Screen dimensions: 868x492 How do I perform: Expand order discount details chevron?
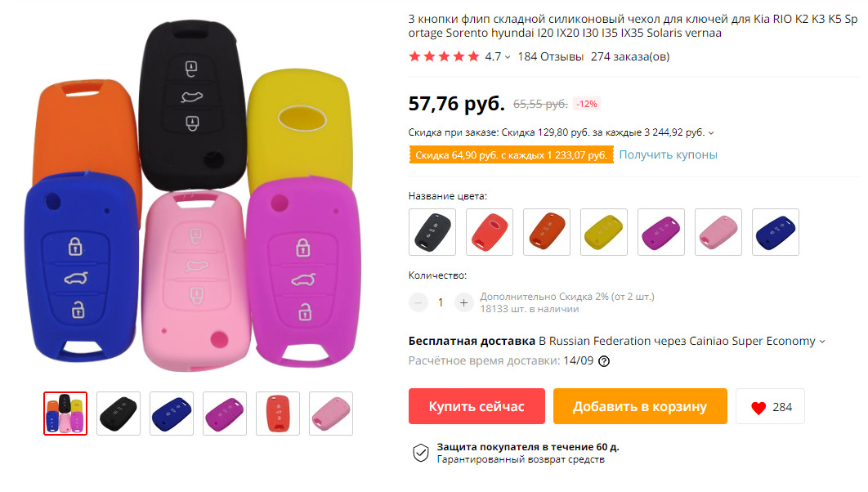[x=711, y=133]
